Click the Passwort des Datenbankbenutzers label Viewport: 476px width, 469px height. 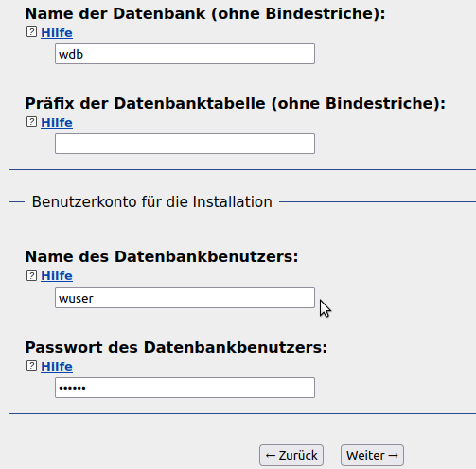[x=176, y=347]
